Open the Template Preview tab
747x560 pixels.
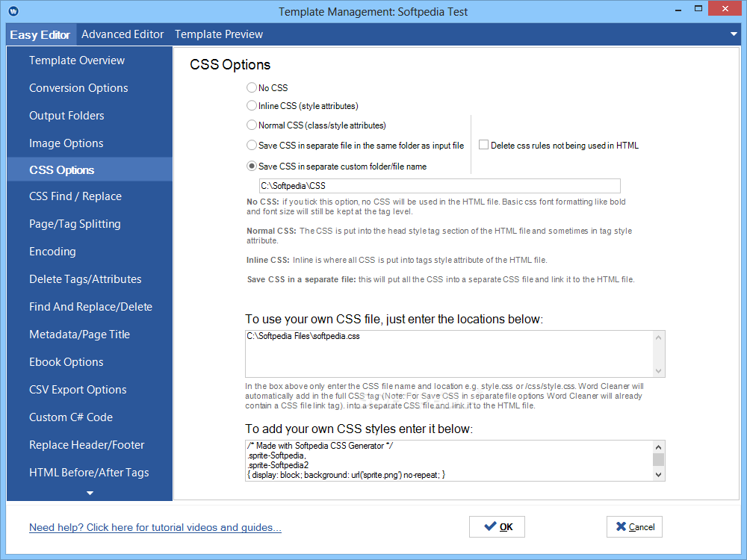pos(219,34)
